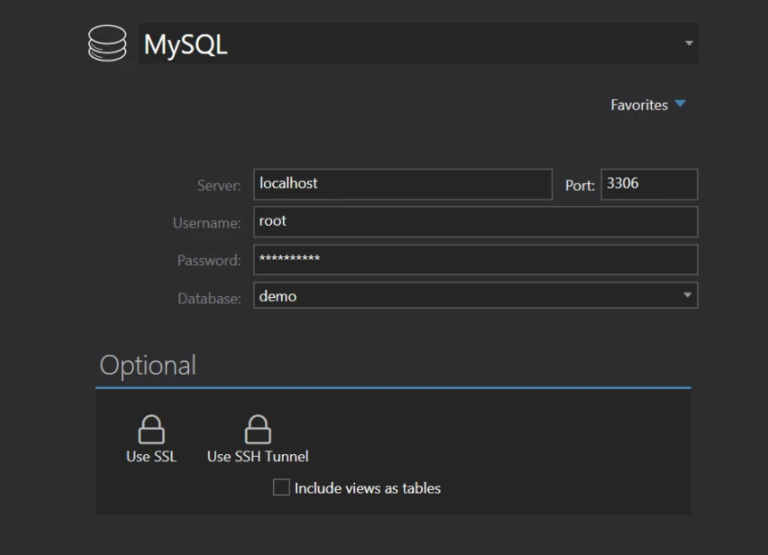
Task: Open the Database dropdown showing demo
Action: click(x=475, y=295)
